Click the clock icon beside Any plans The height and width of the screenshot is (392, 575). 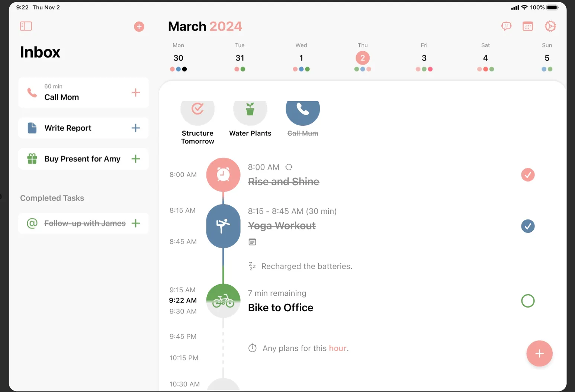click(x=253, y=348)
